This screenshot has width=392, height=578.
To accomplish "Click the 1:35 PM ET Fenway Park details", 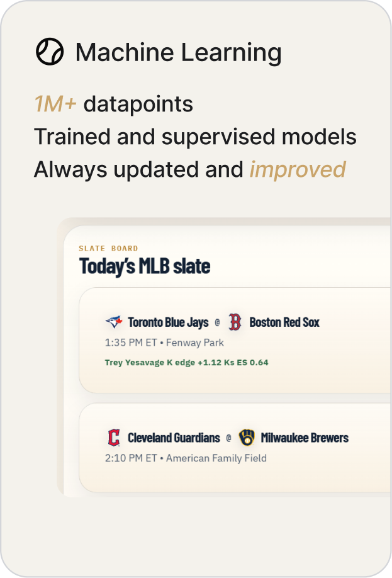I will click(x=164, y=343).
